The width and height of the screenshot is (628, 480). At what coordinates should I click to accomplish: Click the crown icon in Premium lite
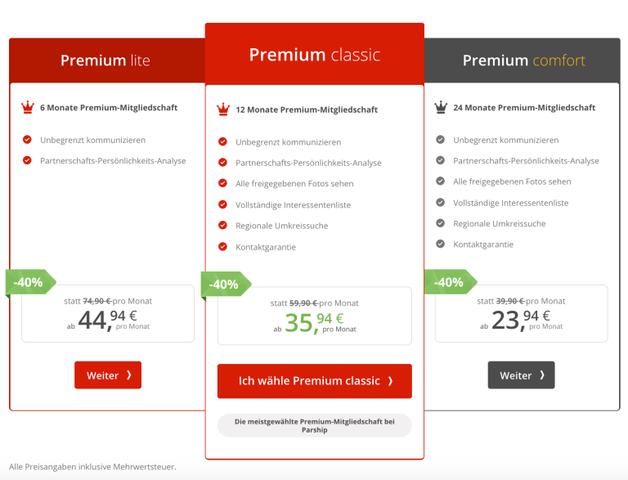tap(27, 107)
